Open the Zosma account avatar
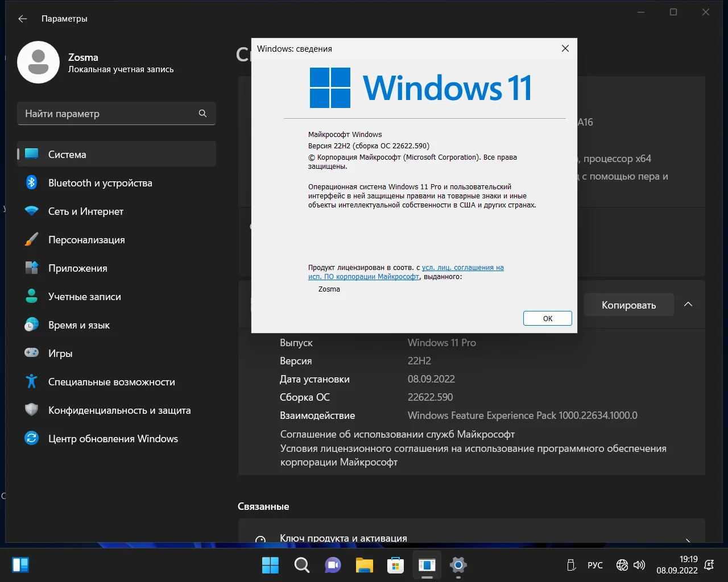Screen dimensions: 728x582 click(39, 63)
